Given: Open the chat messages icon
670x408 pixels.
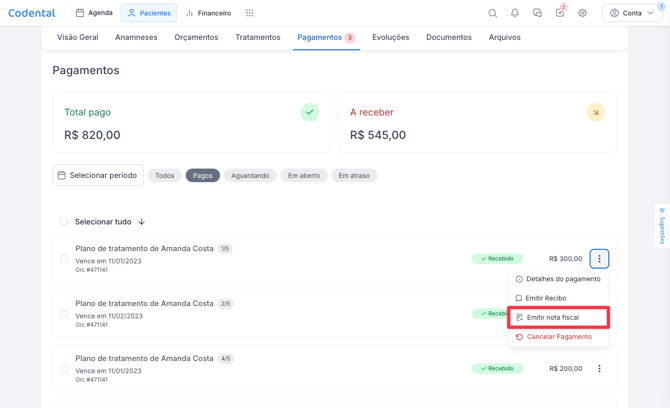Looking at the screenshot, I should coord(537,13).
